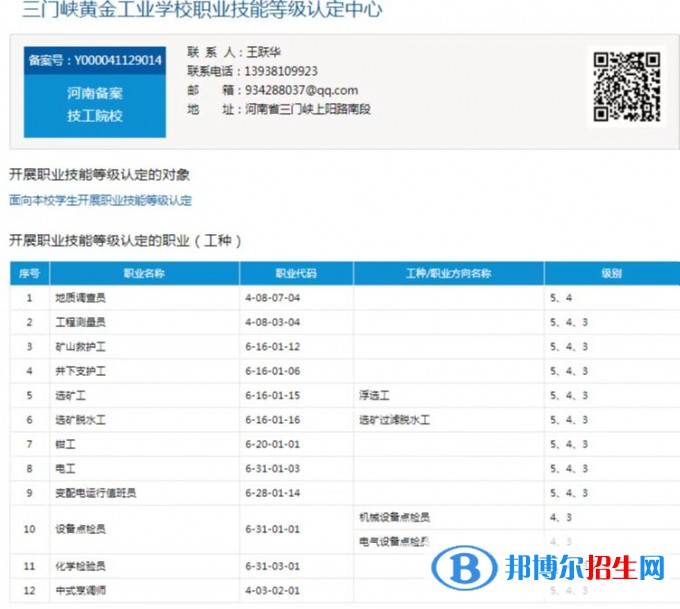680x609 pixels.
Task: Click the 级别 column header
Action: coord(612,273)
